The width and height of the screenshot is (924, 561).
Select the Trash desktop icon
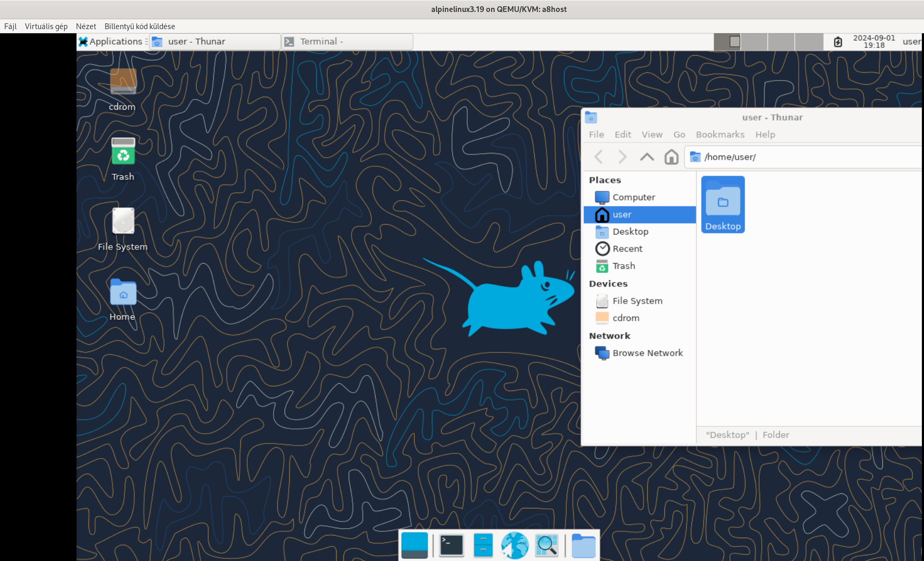123,159
